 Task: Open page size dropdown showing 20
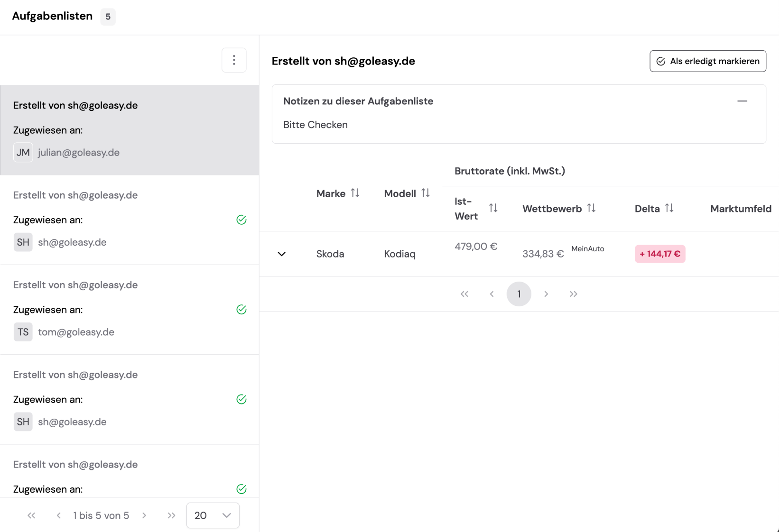tap(213, 515)
